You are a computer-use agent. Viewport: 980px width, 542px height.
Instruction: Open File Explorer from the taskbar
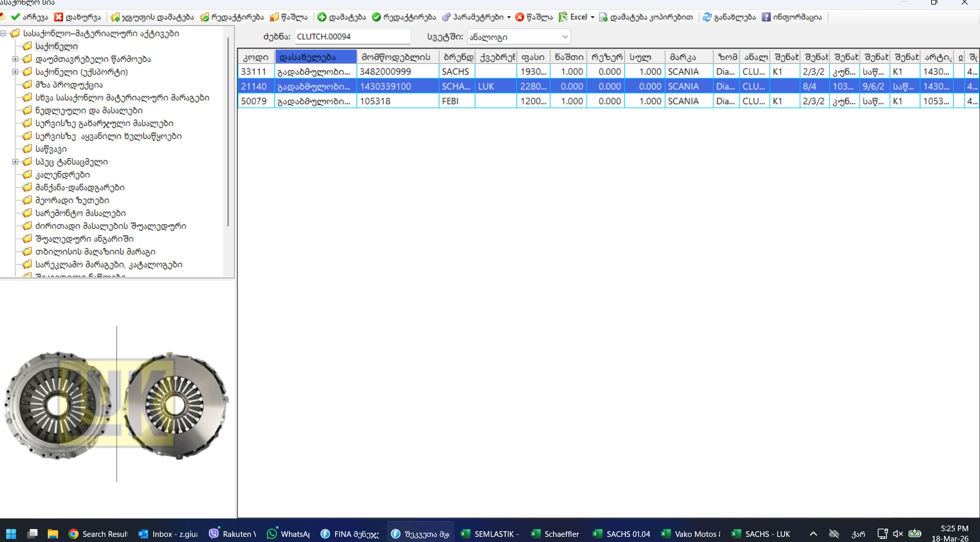coord(52,534)
